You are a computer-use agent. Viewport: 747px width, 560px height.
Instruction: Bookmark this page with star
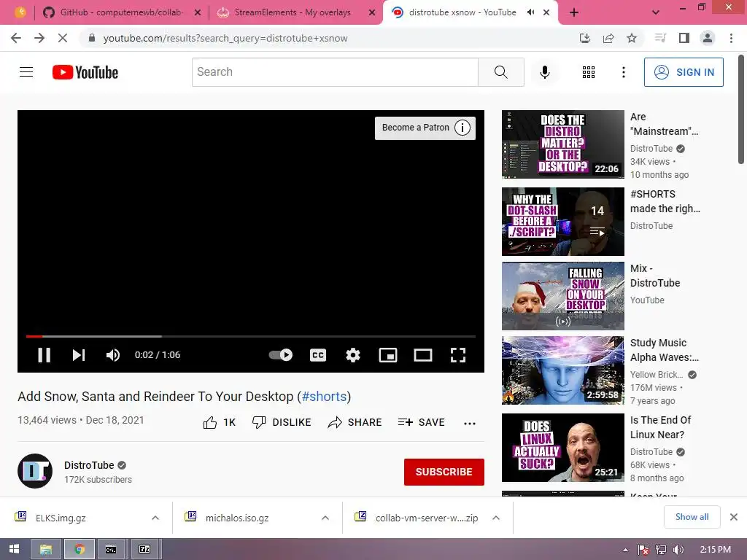(x=632, y=38)
